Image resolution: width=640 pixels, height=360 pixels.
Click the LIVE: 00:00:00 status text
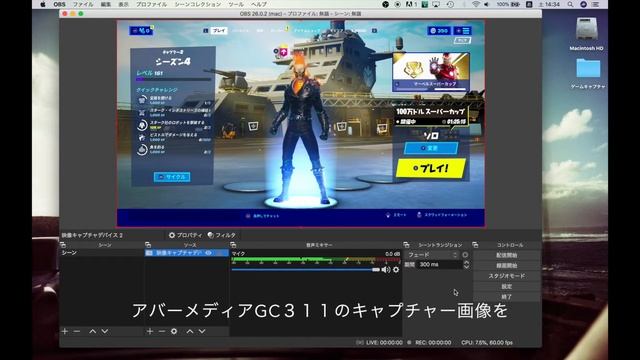point(384,343)
